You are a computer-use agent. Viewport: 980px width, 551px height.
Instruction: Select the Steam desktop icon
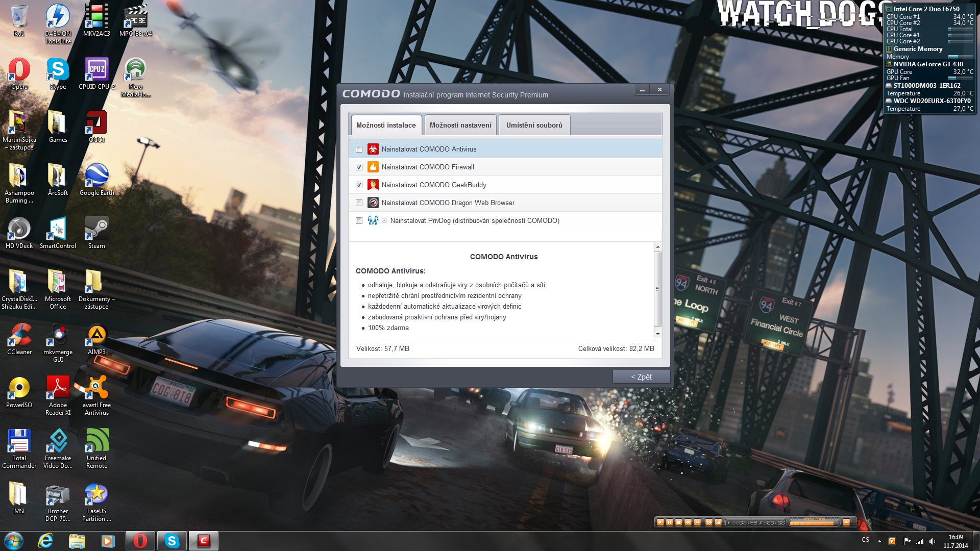(96, 232)
